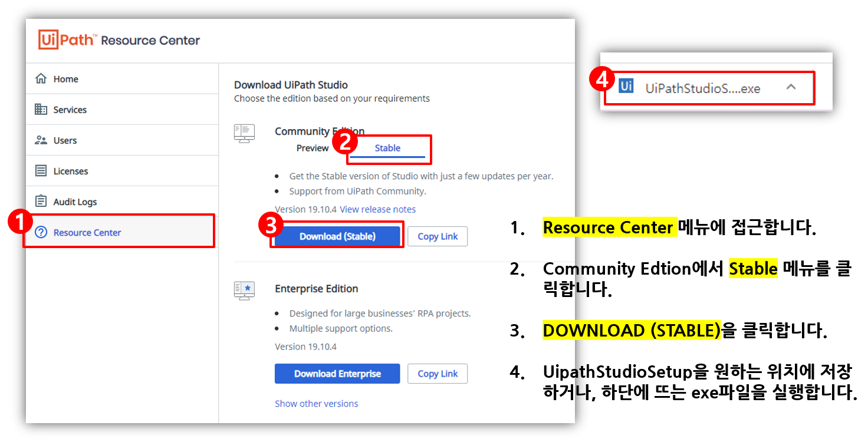This screenshot has height=442, width=868.
Task: Click the Services building icon
Action: point(41,110)
